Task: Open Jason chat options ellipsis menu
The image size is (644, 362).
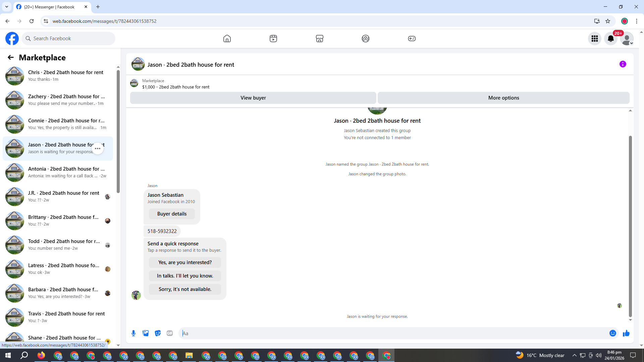Action: [x=98, y=148]
